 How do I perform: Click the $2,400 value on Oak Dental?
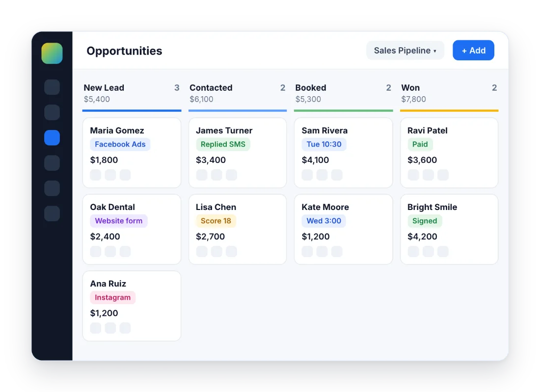[x=105, y=237]
